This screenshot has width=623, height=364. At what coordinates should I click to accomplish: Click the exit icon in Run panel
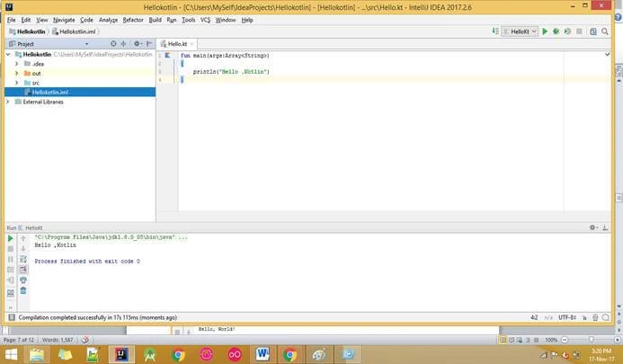pos(11,280)
